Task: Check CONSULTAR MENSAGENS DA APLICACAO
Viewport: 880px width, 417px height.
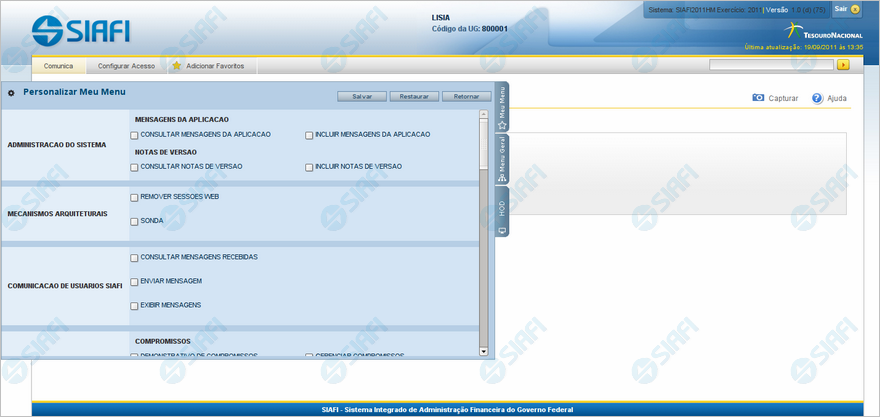Action: click(134, 135)
